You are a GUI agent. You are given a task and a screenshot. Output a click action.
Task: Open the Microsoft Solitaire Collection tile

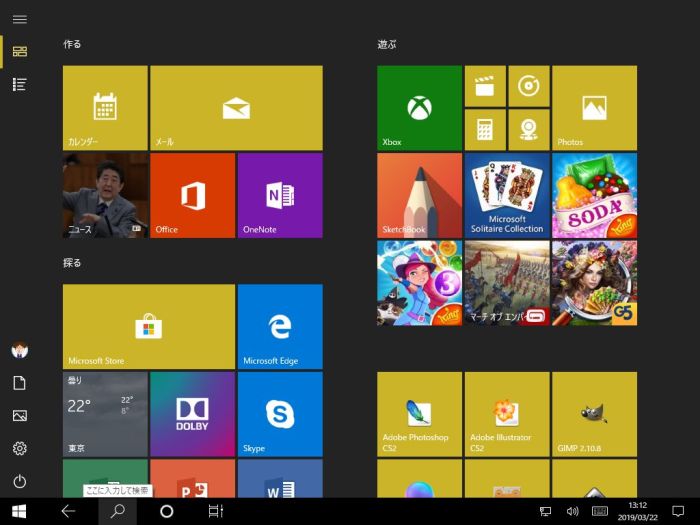pyautogui.click(x=507, y=195)
